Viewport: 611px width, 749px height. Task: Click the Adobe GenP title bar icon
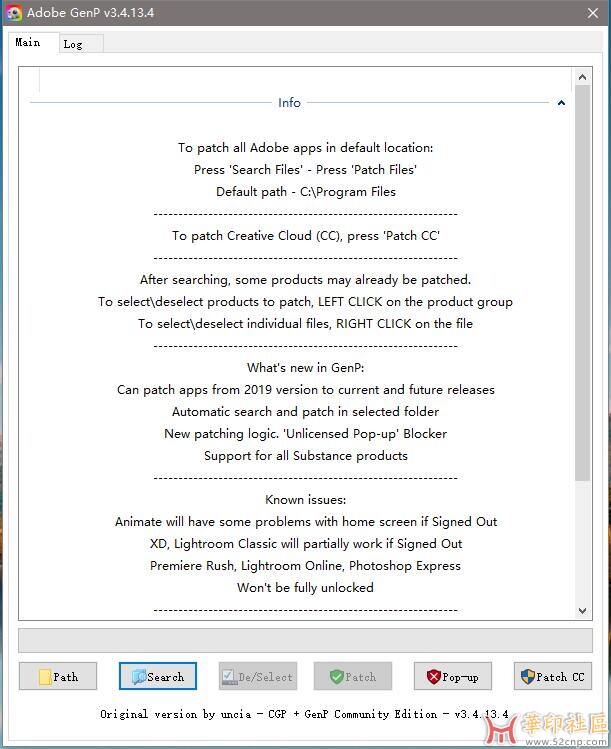point(14,13)
